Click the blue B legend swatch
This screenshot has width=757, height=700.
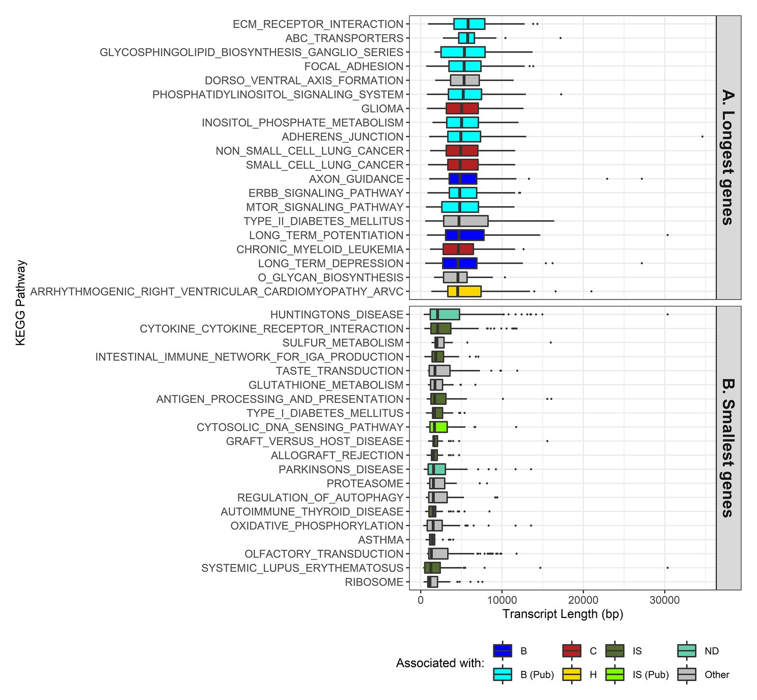[502, 651]
